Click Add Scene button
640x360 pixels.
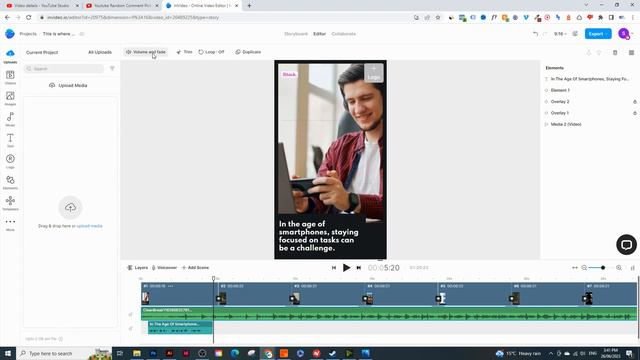coord(196,268)
